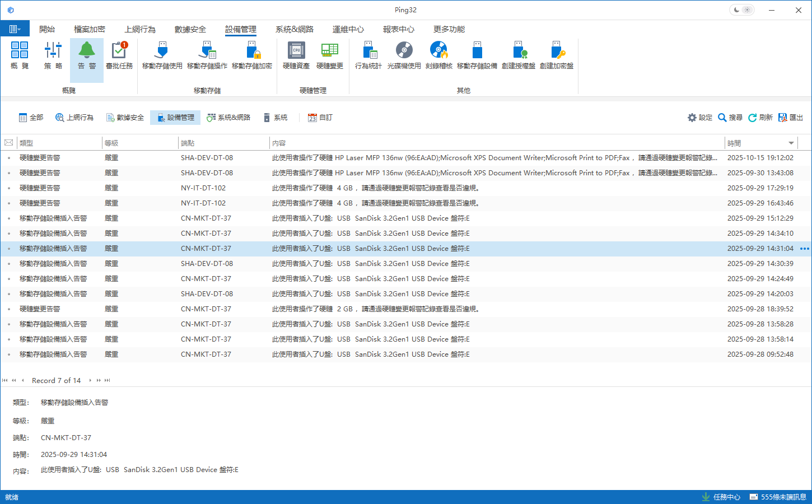The width and height of the screenshot is (812, 504).
Task: Open 光碟機使用 optical drive usage
Action: point(404,55)
